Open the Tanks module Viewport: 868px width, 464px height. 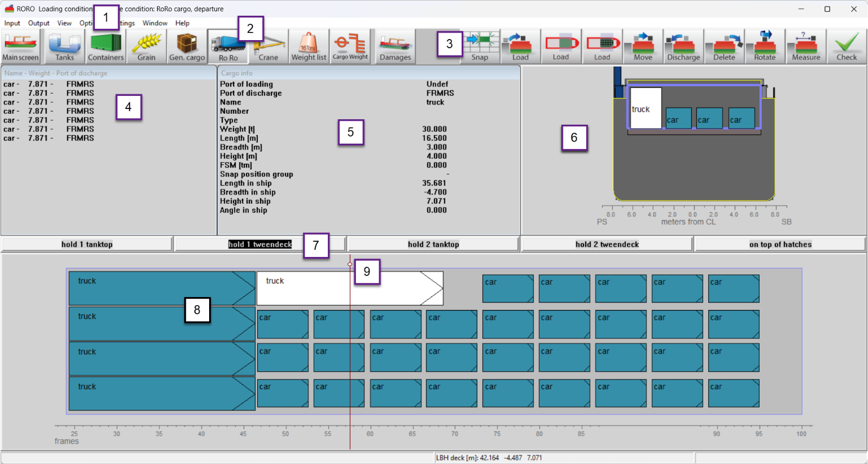64,47
